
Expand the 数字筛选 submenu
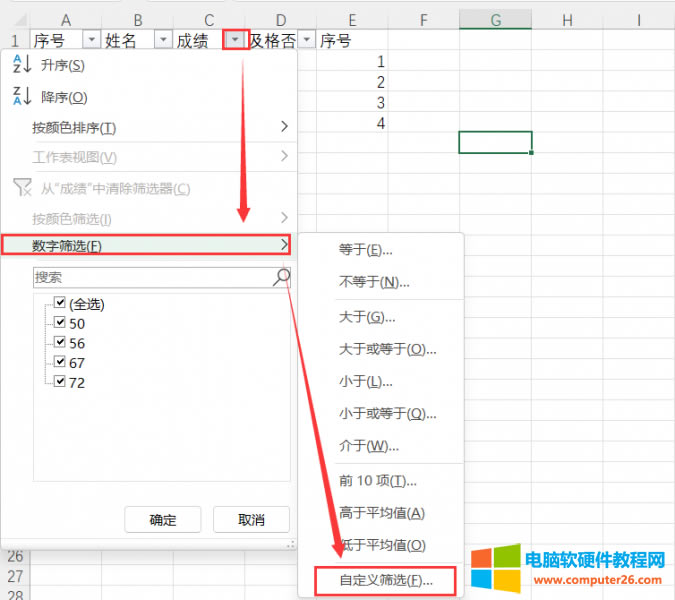[148, 245]
